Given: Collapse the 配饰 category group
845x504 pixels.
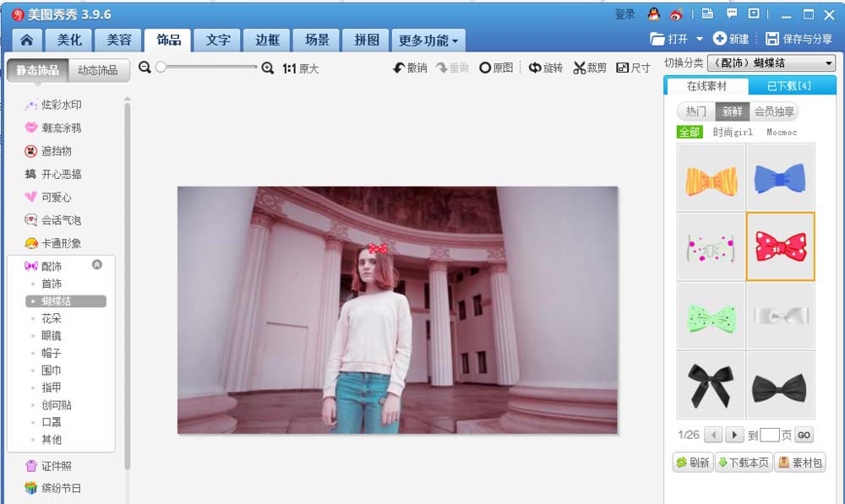Looking at the screenshot, I should [97, 264].
